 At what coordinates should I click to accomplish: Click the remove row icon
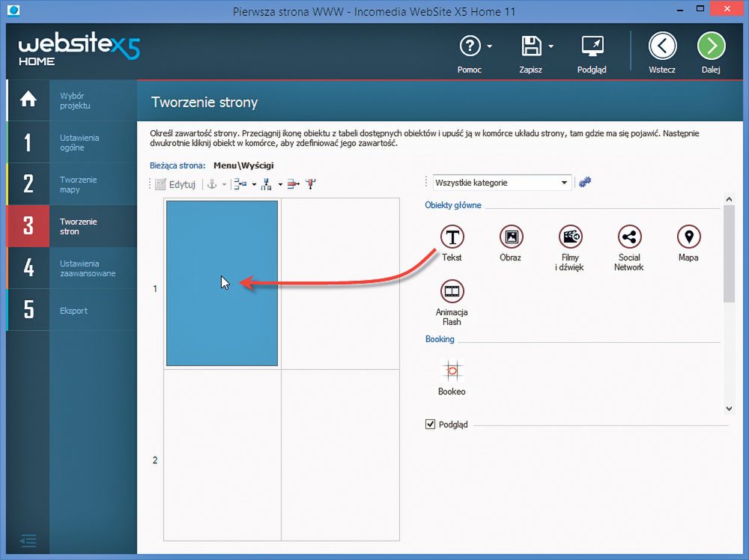point(294,184)
